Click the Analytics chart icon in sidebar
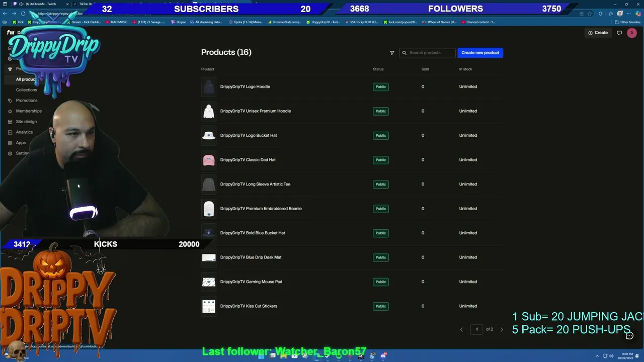This screenshot has width=644, height=362. pos(10,132)
